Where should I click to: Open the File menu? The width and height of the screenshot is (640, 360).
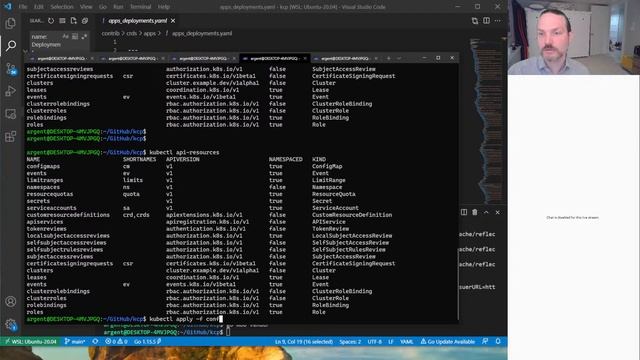(23, 7)
